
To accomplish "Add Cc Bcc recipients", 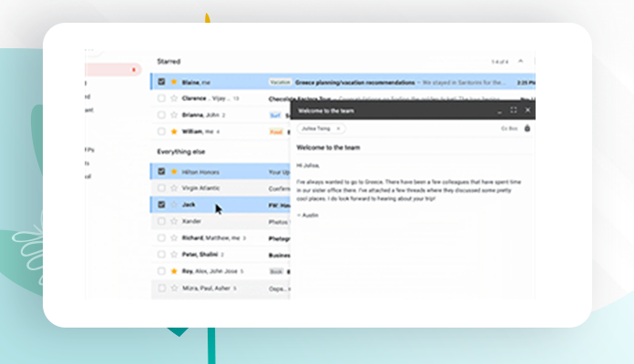I will [508, 129].
